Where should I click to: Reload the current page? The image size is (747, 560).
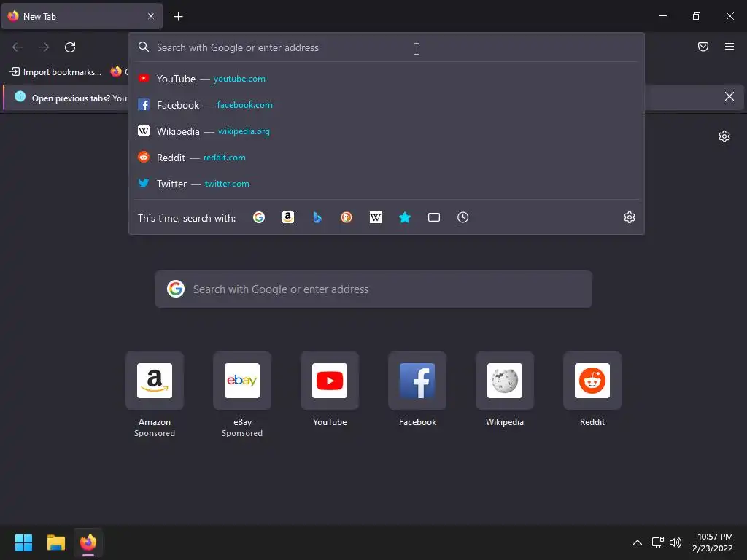70,47
